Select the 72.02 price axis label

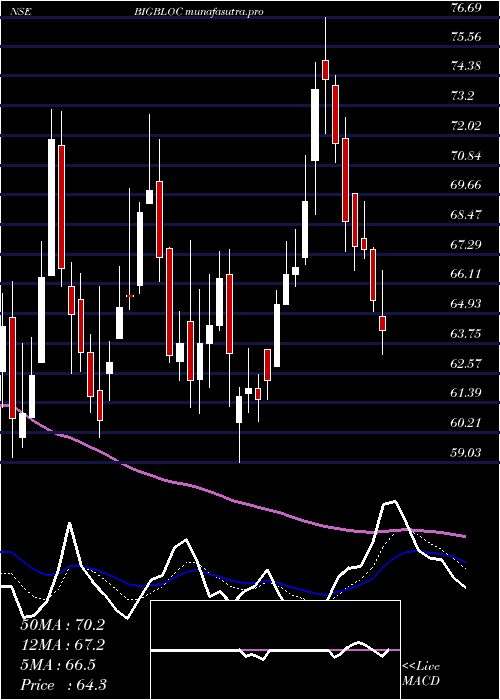(x=467, y=125)
